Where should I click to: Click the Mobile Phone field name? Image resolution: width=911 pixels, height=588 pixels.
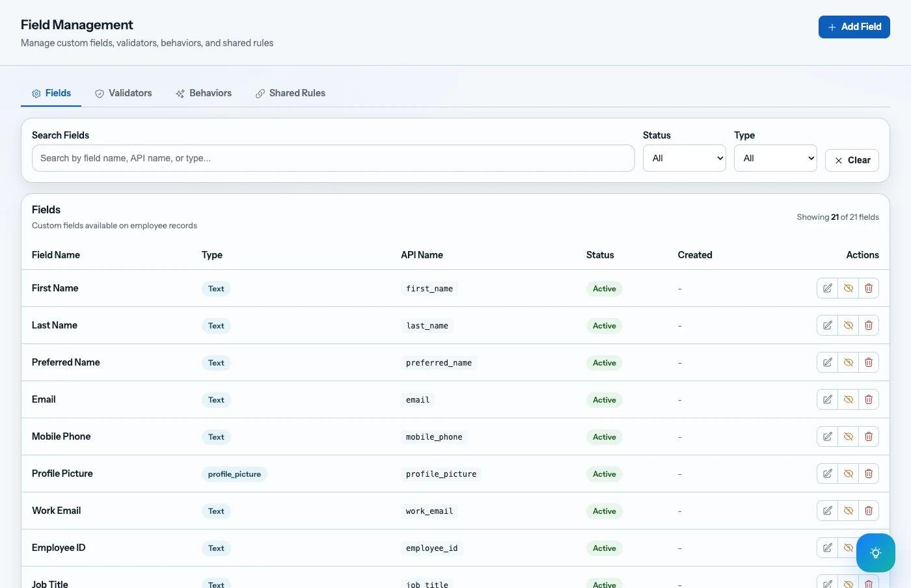click(61, 436)
